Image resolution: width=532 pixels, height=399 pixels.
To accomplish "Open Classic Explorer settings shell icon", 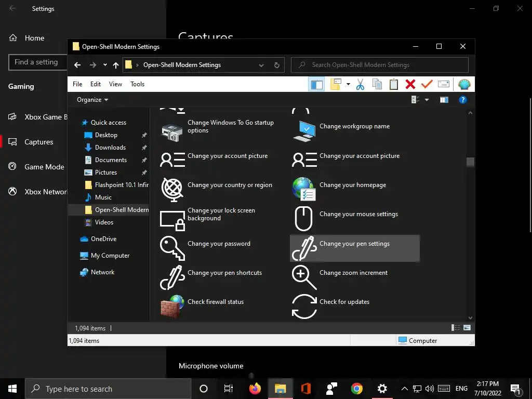I will (x=464, y=84).
